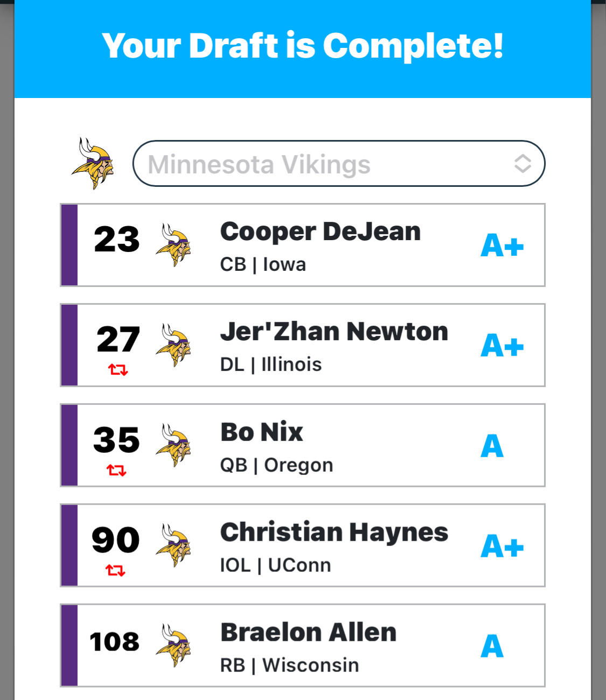The height and width of the screenshot is (700, 606).
Task: Select Cooper DeJean player name
Action: [320, 232]
